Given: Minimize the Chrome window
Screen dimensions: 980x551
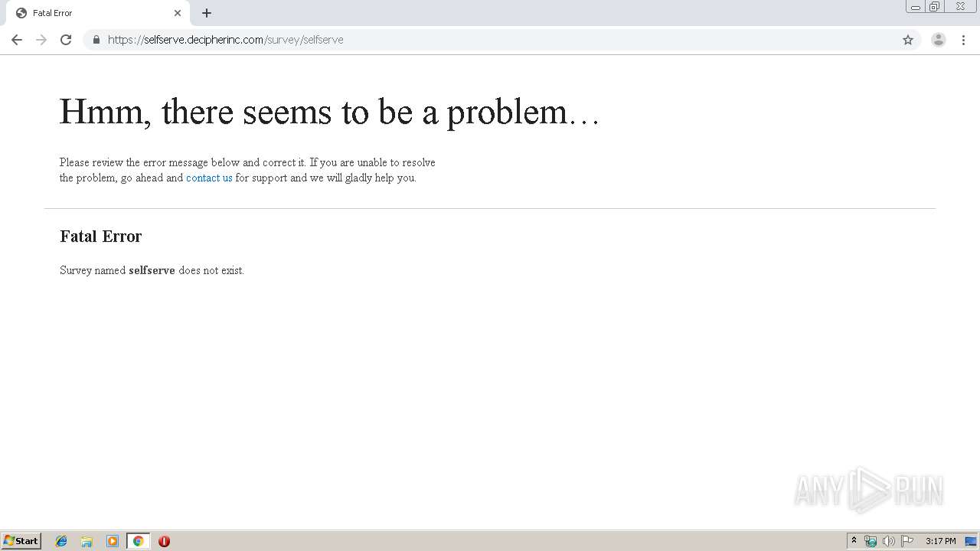Looking at the screenshot, I should pos(915,7).
